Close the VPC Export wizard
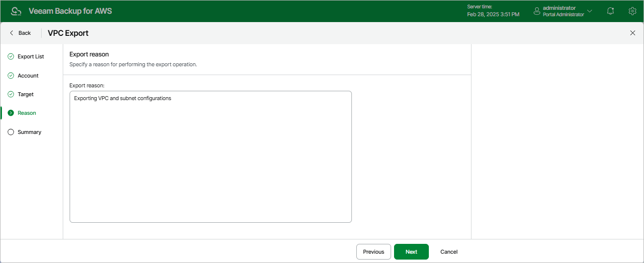Viewport: 644px width, 263px height. [x=632, y=33]
